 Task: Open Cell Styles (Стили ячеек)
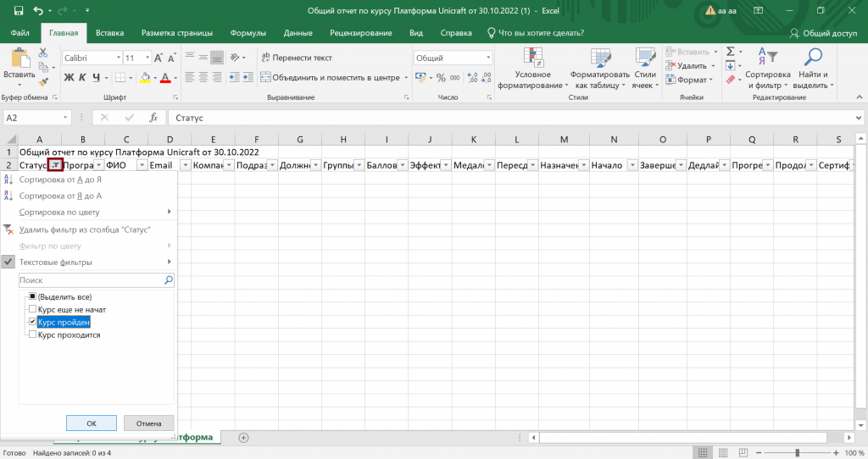click(645, 69)
